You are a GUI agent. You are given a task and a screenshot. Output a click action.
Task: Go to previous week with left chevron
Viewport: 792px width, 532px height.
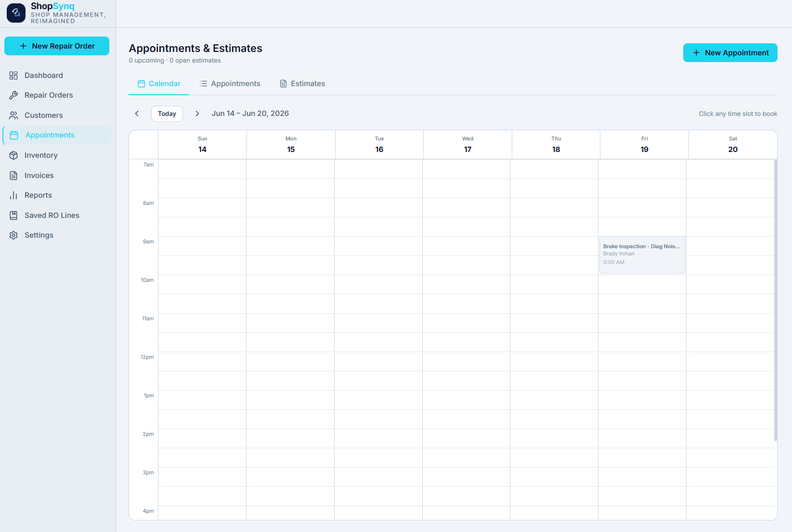pos(137,114)
